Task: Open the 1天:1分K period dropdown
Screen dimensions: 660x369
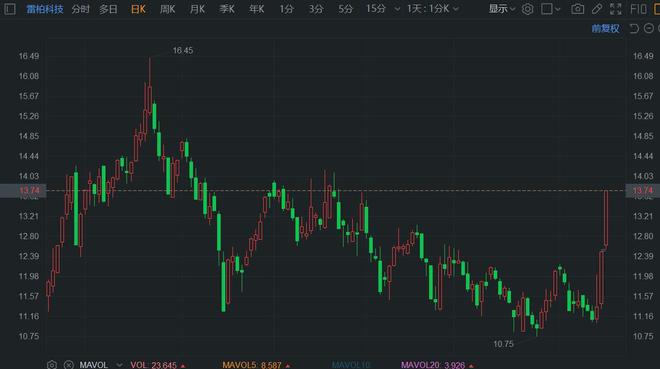Action: pos(432,9)
